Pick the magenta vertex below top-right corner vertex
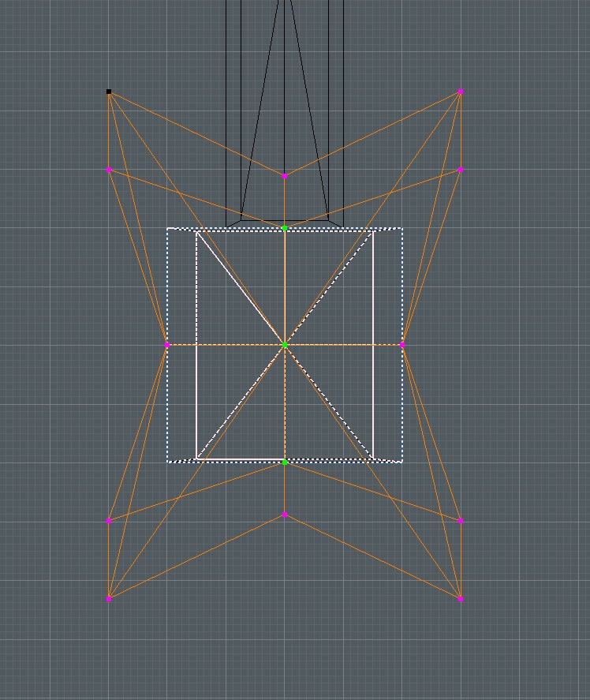Image resolution: width=590 pixels, height=700 pixels. [461, 170]
